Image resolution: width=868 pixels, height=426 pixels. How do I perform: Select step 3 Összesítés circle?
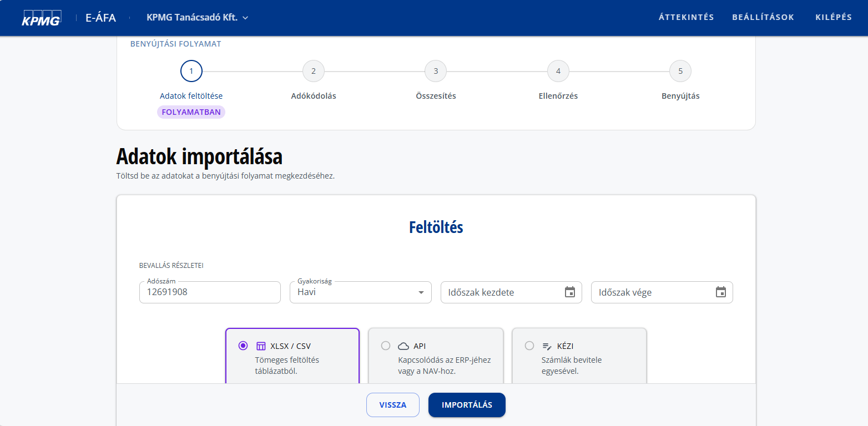click(x=436, y=71)
